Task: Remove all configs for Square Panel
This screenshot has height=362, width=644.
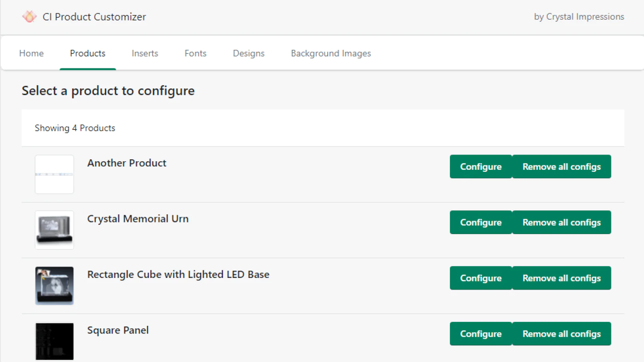Action: tap(561, 334)
